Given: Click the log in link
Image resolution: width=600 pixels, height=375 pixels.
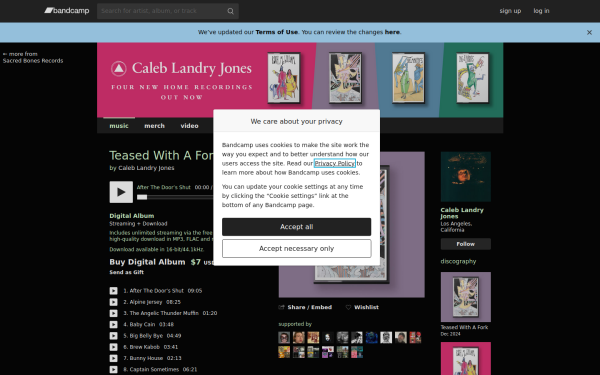Looking at the screenshot, I should pyautogui.click(x=541, y=11).
